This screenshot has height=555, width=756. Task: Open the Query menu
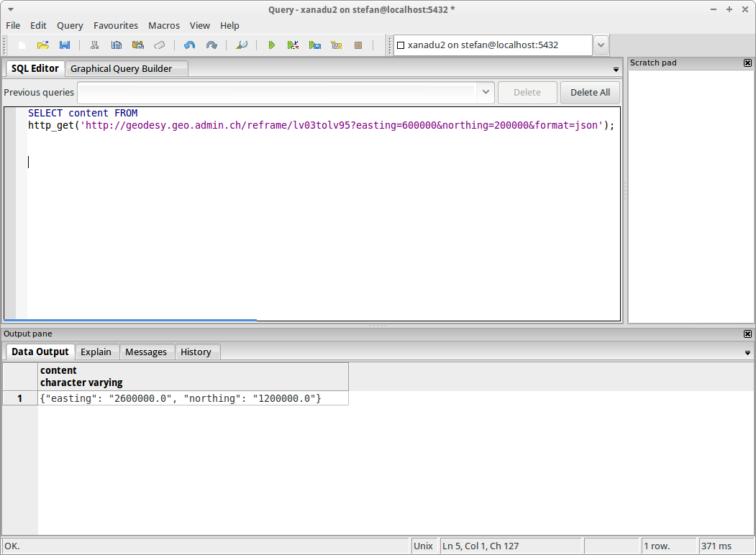click(x=70, y=26)
